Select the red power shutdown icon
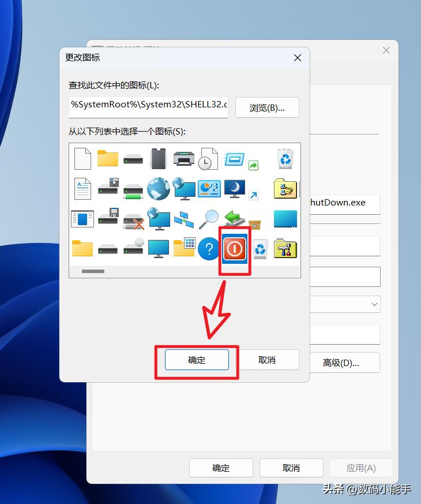 [234, 248]
